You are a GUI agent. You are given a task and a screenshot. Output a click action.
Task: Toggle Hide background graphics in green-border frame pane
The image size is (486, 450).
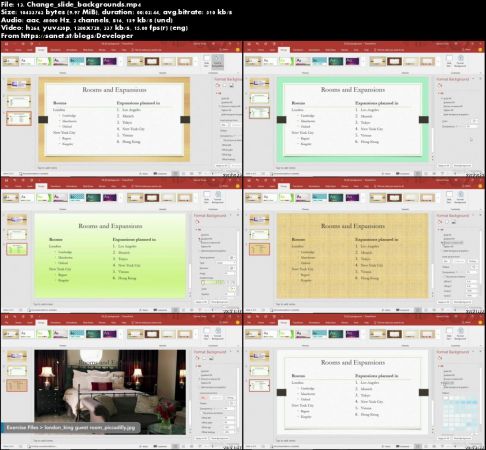455,114
